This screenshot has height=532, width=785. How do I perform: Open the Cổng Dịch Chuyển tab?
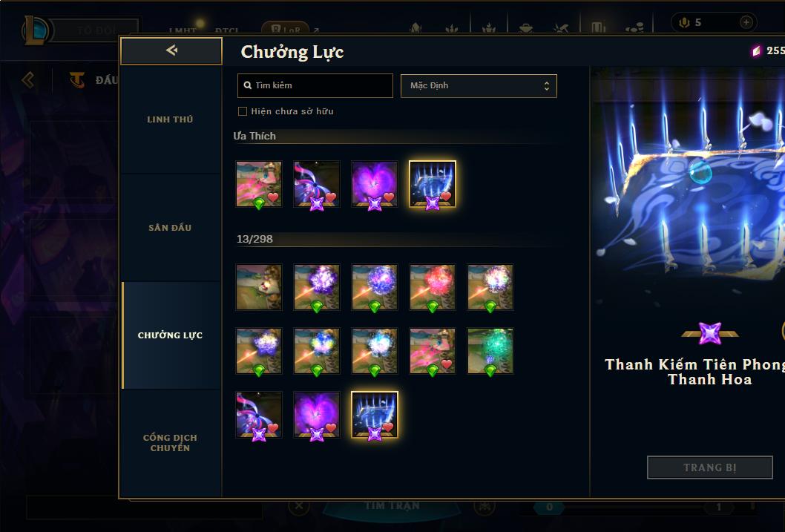pyautogui.click(x=170, y=443)
